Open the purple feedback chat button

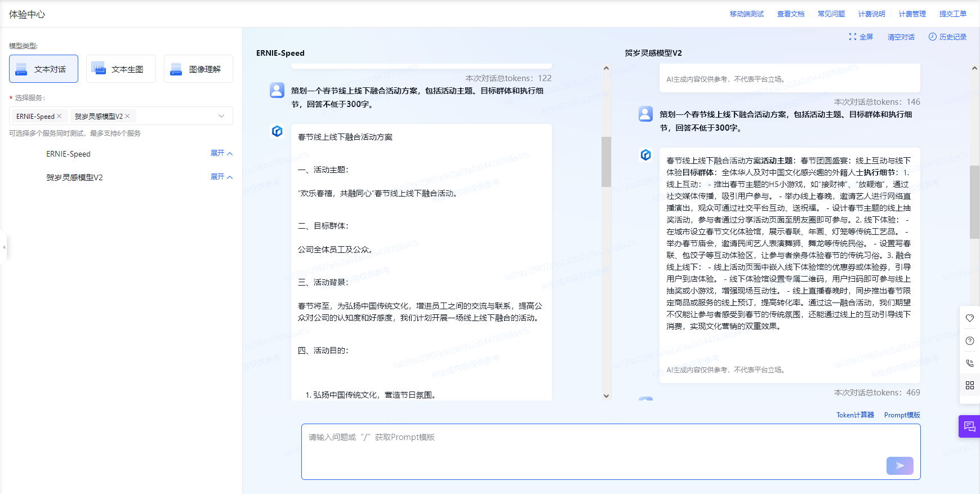tap(969, 426)
